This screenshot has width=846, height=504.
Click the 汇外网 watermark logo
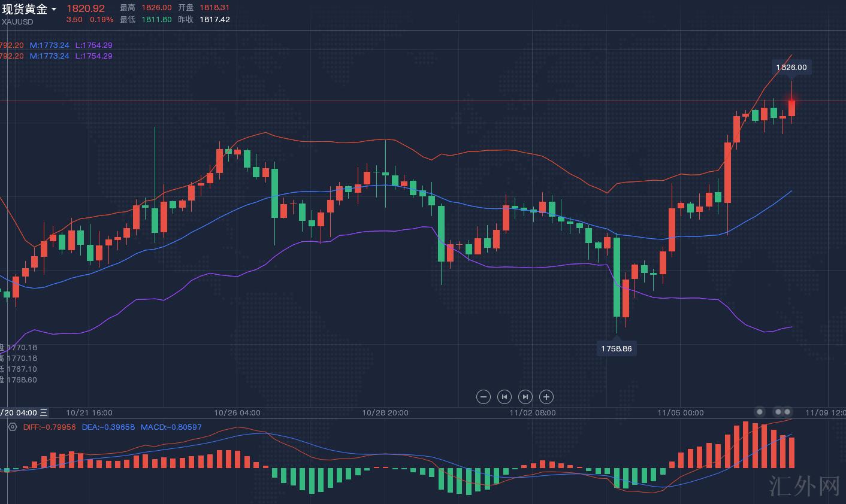pos(805,485)
